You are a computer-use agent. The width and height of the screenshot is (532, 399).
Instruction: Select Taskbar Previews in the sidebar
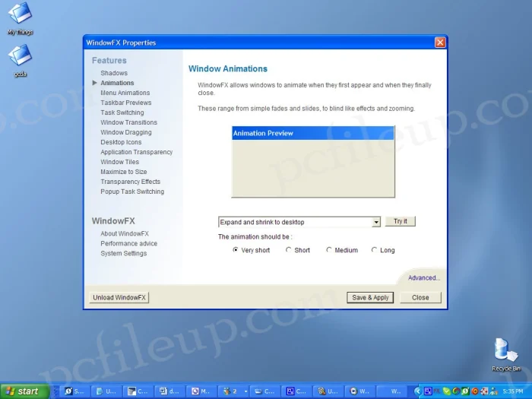[x=126, y=103]
